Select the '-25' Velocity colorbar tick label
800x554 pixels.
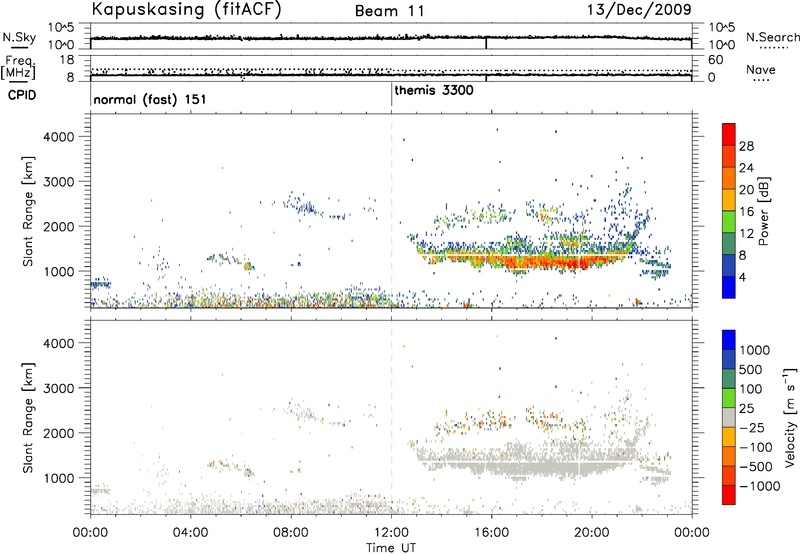(x=752, y=428)
